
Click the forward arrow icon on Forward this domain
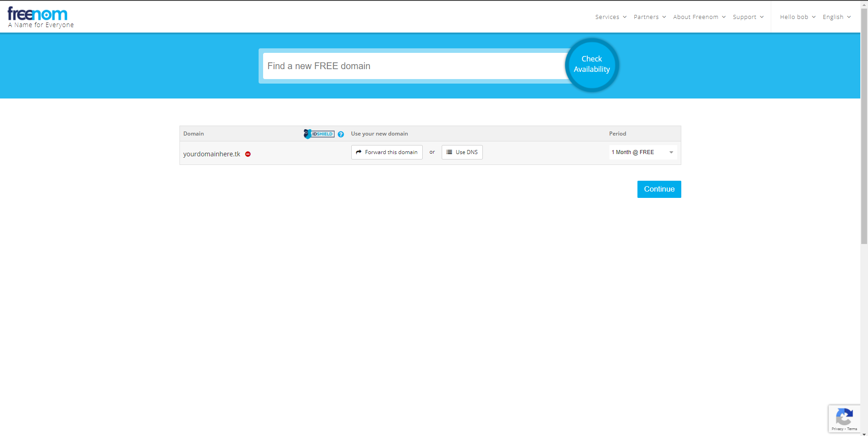[359, 152]
